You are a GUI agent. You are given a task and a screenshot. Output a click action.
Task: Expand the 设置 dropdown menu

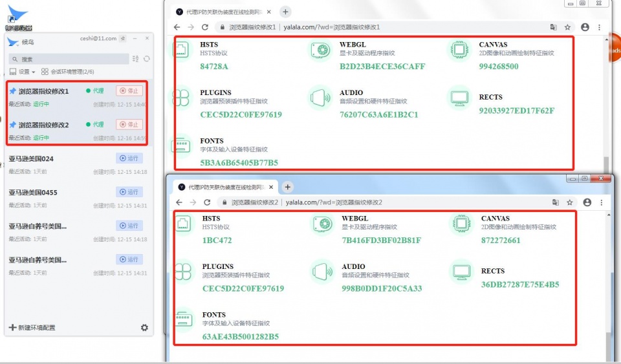click(23, 72)
